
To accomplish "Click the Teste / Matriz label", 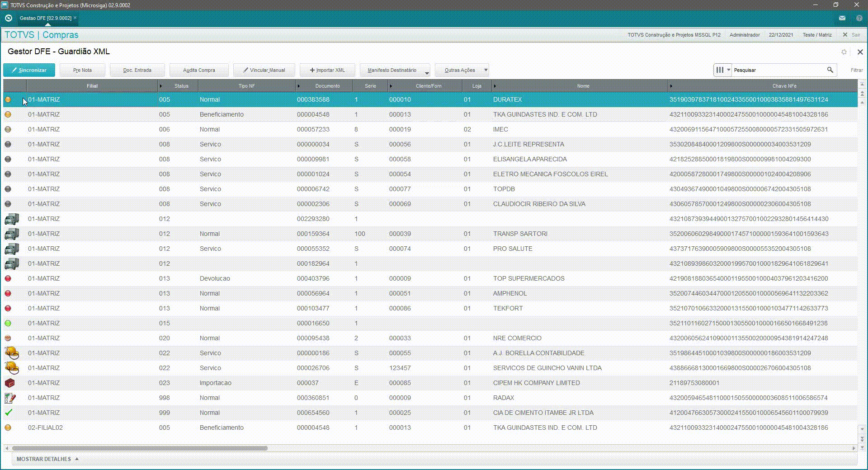I will point(817,35).
